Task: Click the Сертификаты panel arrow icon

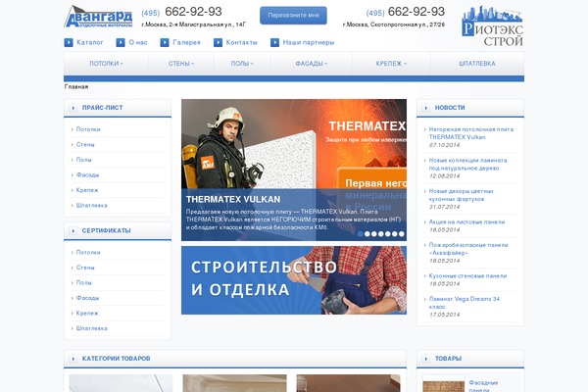Action: coord(73,230)
